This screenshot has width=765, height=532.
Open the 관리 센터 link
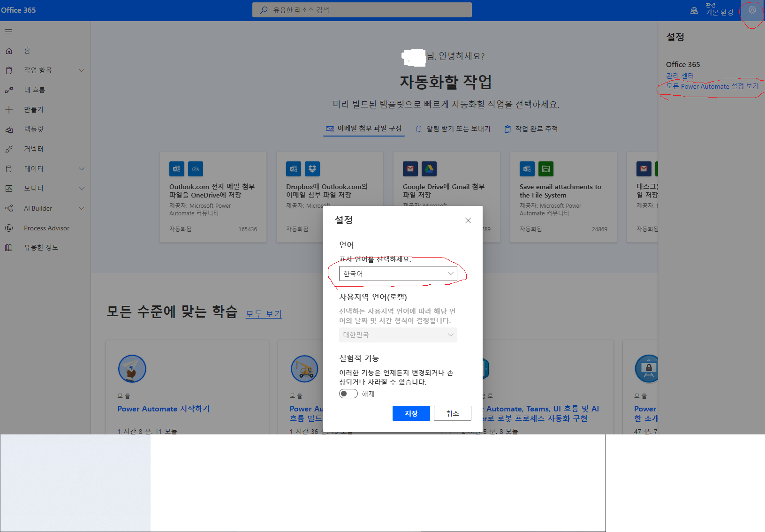point(680,76)
